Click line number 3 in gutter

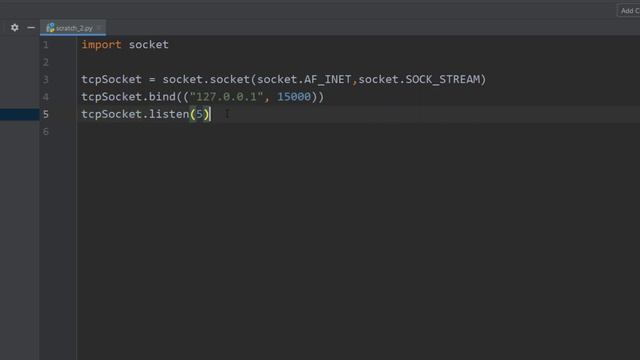coord(46,80)
